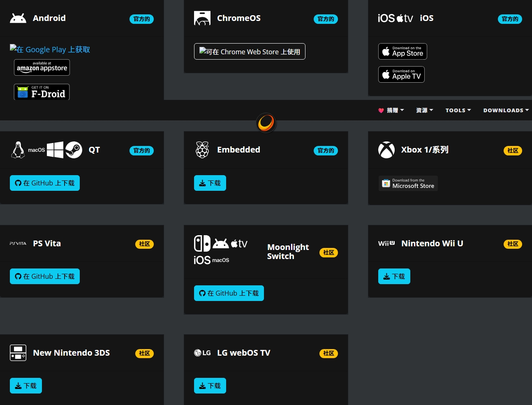
Task: Open the DOWNLOADS menu
Action: (x=506, y=110)
